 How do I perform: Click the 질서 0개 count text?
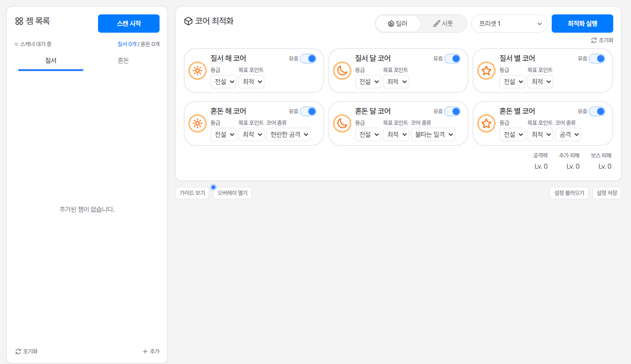click(x=127, y=44)
